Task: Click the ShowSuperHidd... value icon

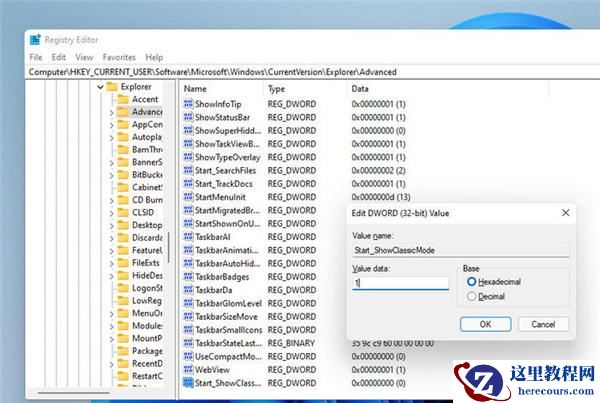Action: pos(188,131)
